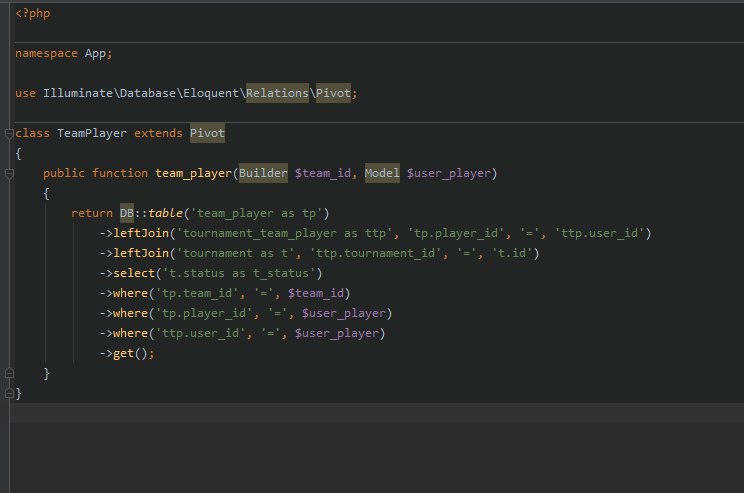Click the 'table' static method call
This screenshot has width=744, height=493.
tap(165, 213)
